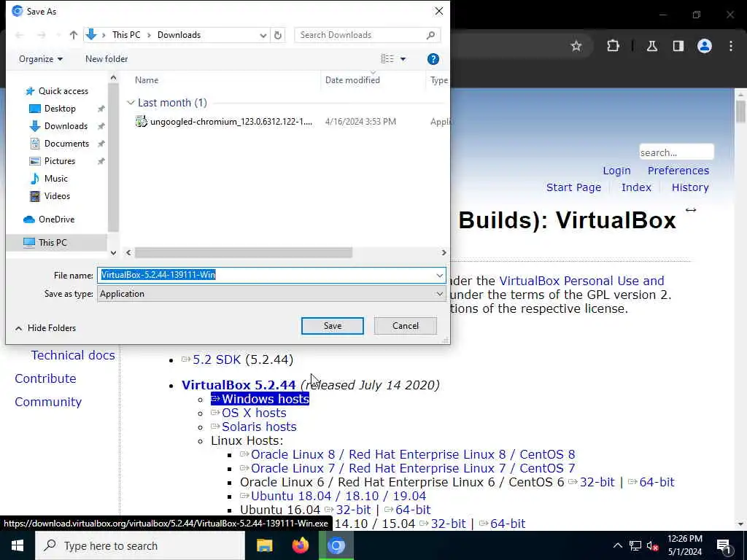This screenshot has width=747, height=560.
Task: Select Music in navigation pane
Action: pyautogui.click(x=55, y=179)
